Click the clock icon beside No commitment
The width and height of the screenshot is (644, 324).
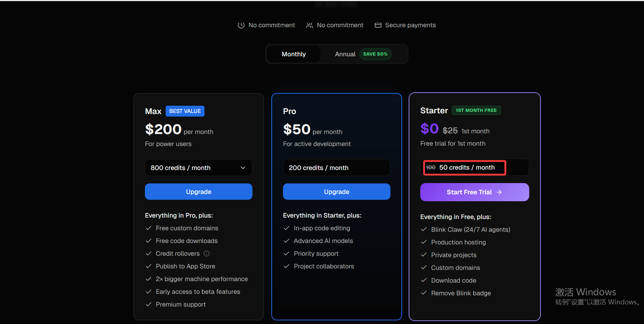(241, 25)
